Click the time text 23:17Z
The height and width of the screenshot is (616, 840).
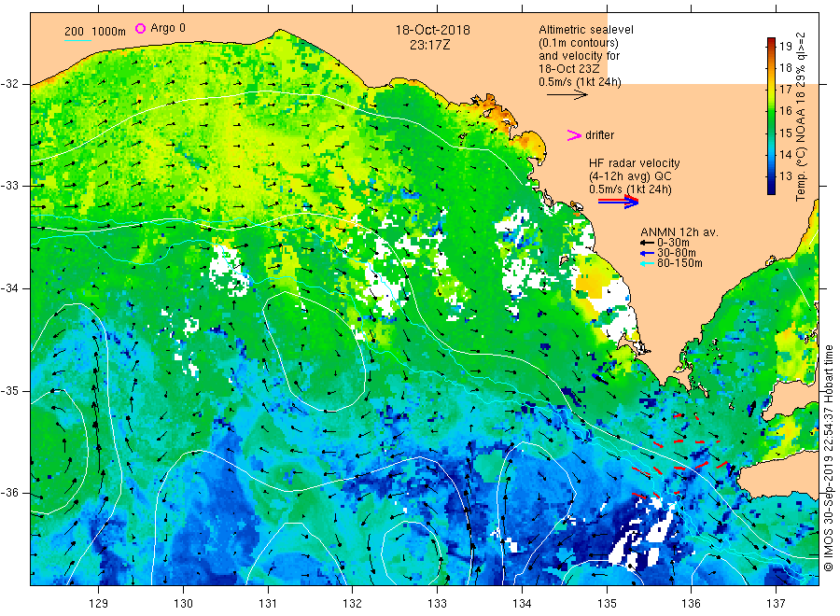point(429,45)
